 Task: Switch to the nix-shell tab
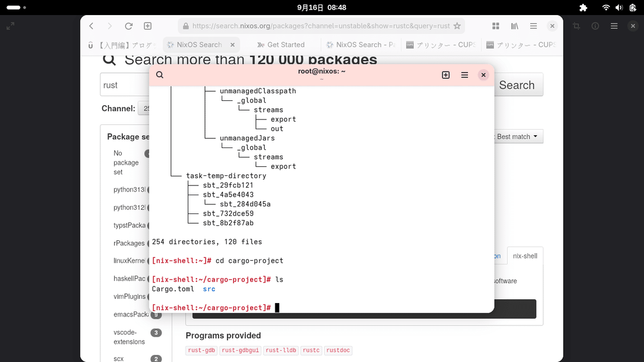pos(525,256)
